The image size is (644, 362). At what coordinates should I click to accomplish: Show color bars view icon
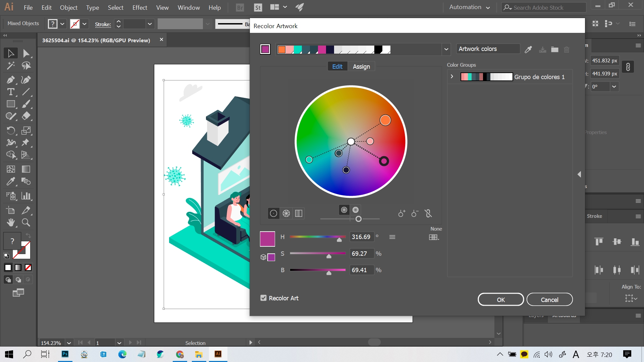pyautogui.click(x=299, y=214)
